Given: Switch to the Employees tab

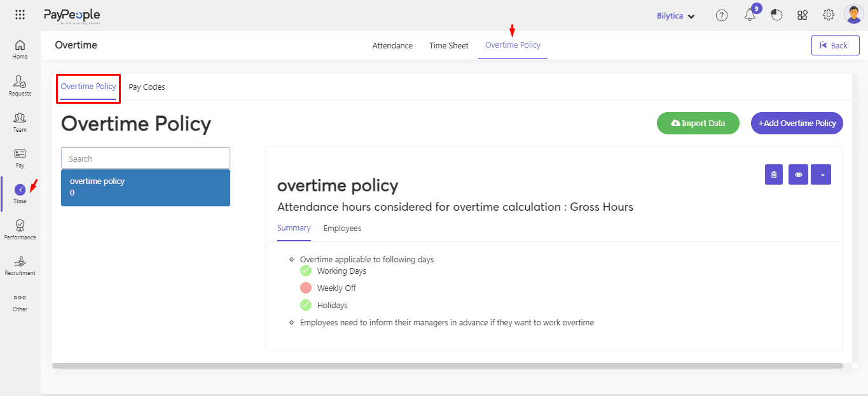Looking at the screenshot, I should [x=342, y=229].
